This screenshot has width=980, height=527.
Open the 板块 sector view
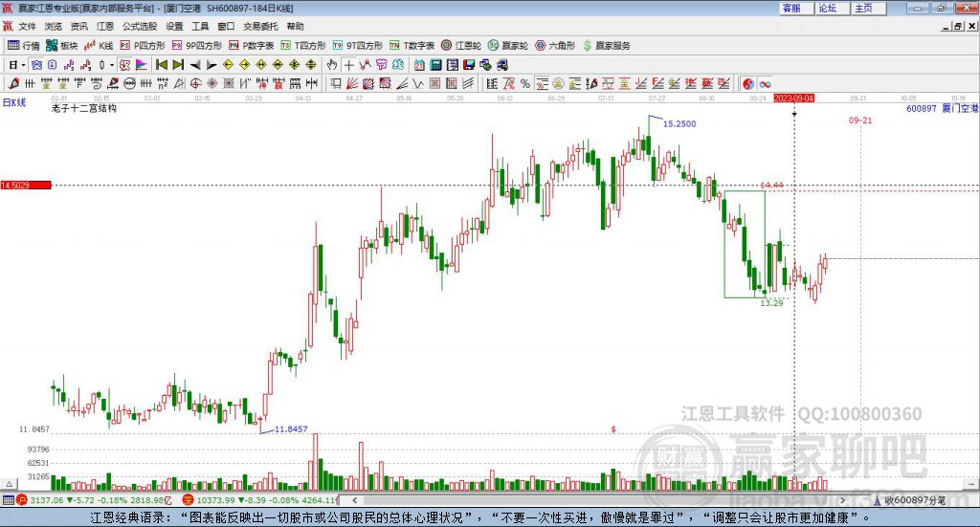[x=61, y=46]
